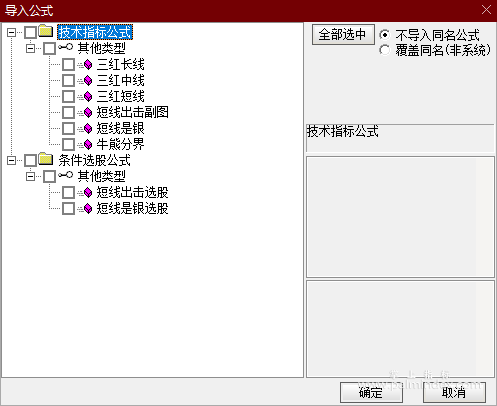This screenshot has height=406, width=497.
Task: Check the 短线出击选股 checkbox
Action: point(68,192)
